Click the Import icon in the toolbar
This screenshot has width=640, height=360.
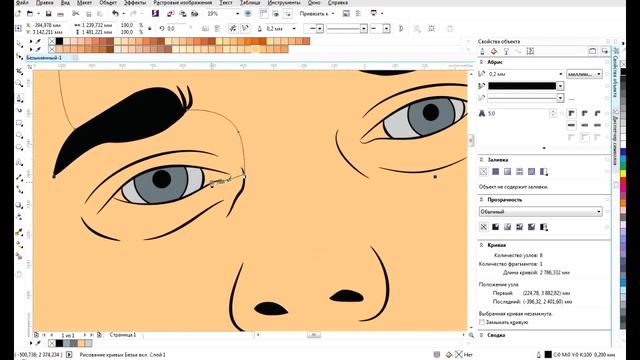pyautogui.click(x=171, y=13)
